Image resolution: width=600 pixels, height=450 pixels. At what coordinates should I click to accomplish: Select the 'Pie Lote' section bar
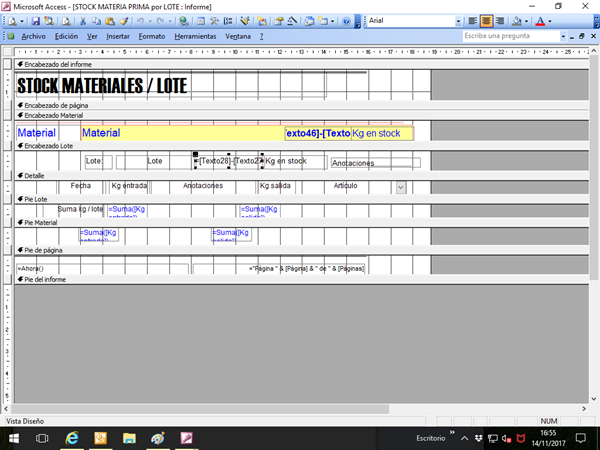[302, 199]
